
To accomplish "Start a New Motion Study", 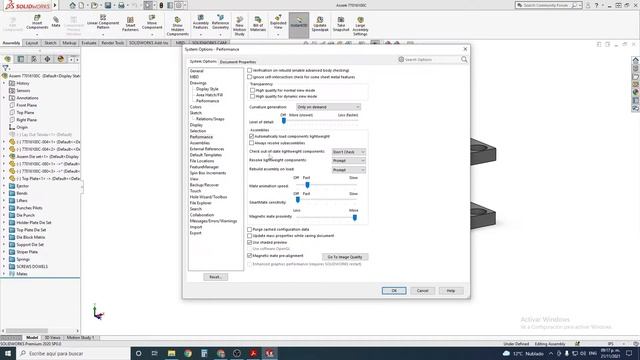I will point(240,26).
